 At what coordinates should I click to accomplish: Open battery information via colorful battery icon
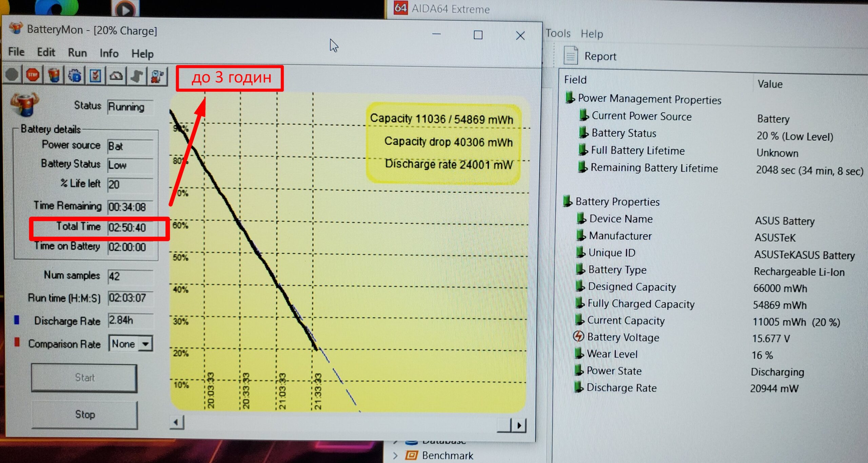coord(54,75)
